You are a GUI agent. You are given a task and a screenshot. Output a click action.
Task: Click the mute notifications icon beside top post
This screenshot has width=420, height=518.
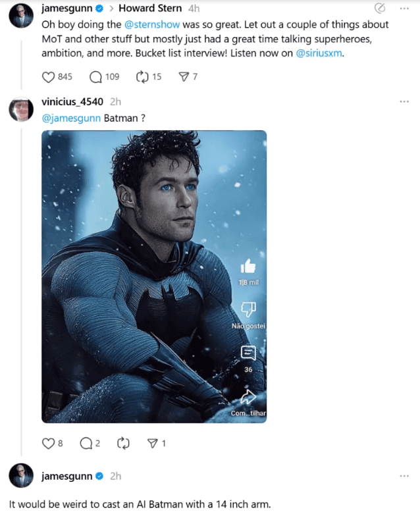click(x=380, y=9)
